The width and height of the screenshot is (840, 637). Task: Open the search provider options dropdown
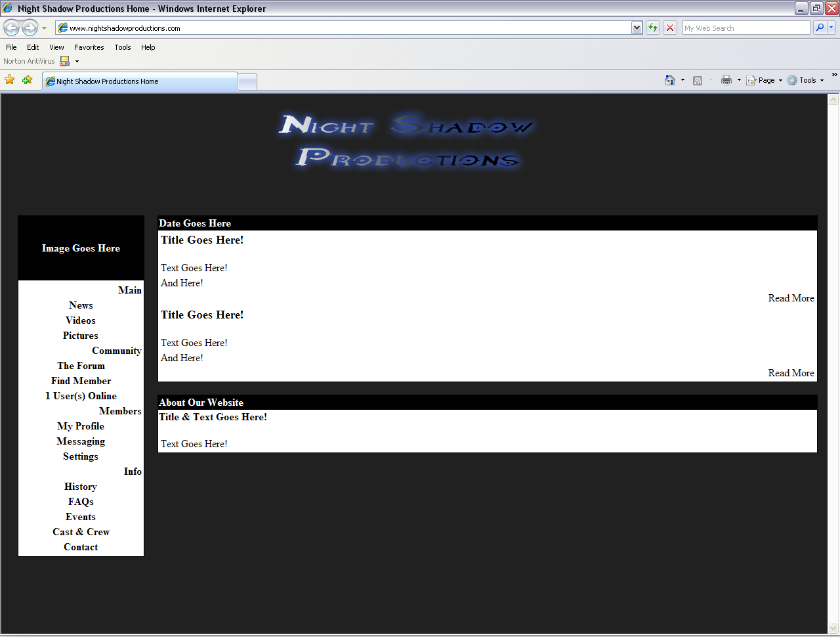pyautogui.click(x=831, y=28)
